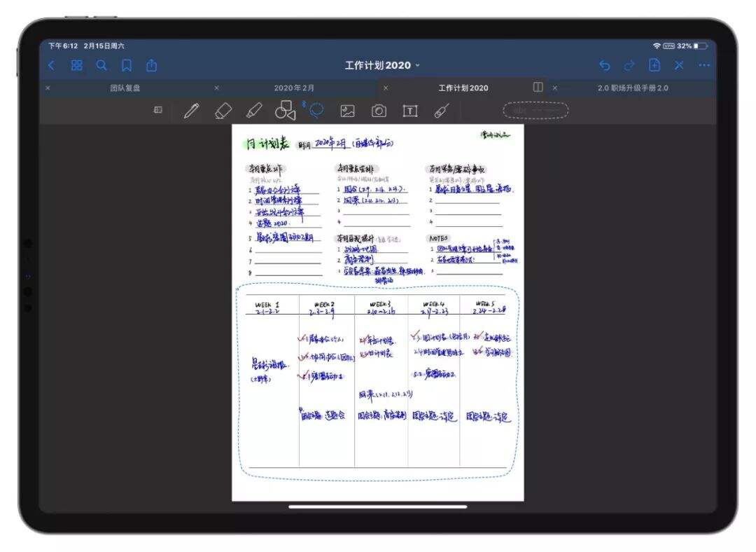
Task: Open search in the notebook
Action: tap(101, 65)
